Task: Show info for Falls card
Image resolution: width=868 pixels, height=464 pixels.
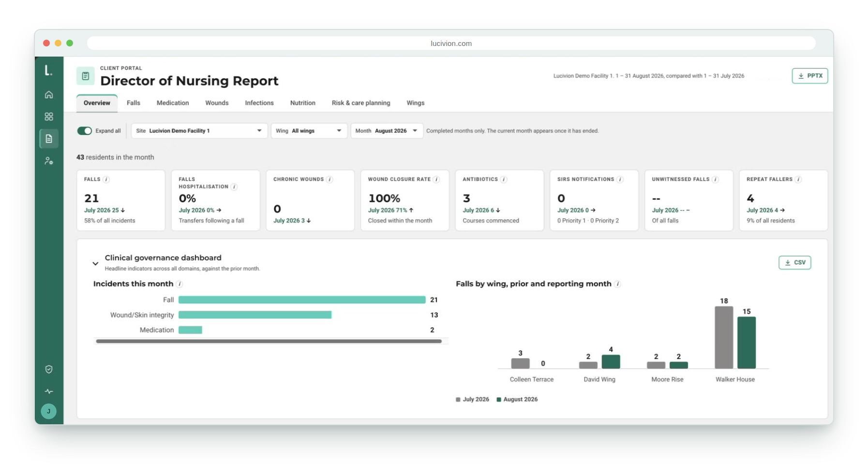Action: pyautogui.click(x=106, y=180)
